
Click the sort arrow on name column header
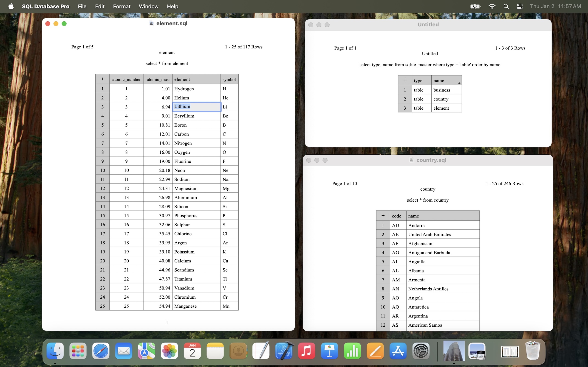pos(459,83)
